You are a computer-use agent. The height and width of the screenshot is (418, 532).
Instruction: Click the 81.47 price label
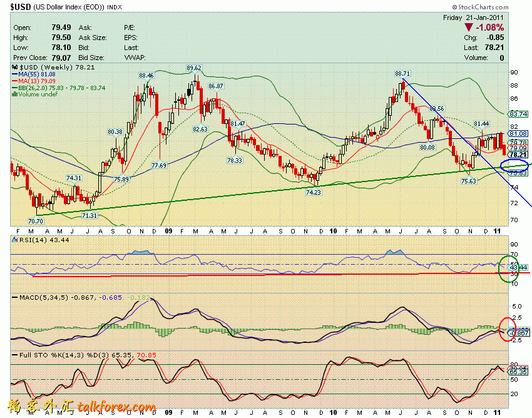[x=237, y=124]
